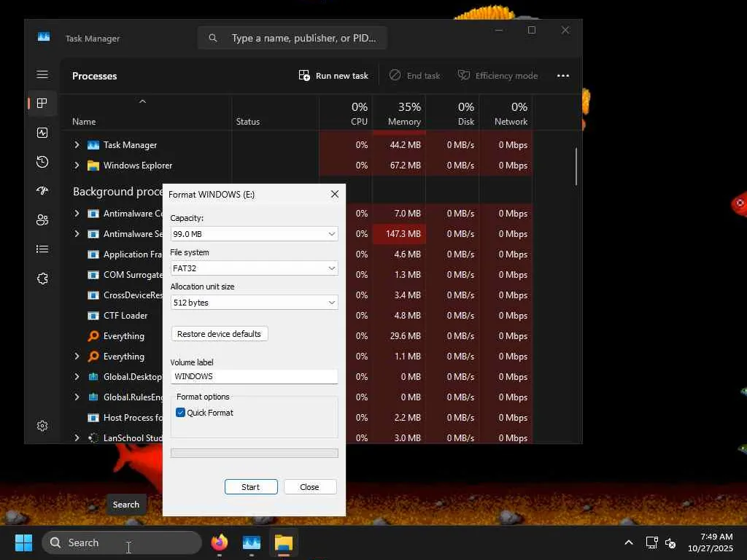Select Application Frame Host process icon
The height and width of the screenshot is (560, 747).
(x=93, y=254)
